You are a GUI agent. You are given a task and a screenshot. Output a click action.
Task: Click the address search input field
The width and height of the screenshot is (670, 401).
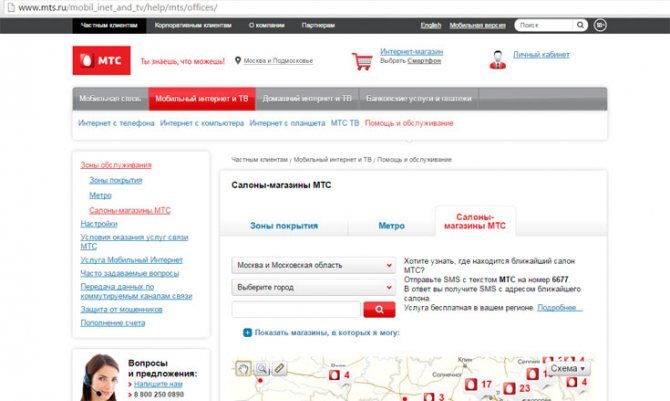[x=295, y=309]
